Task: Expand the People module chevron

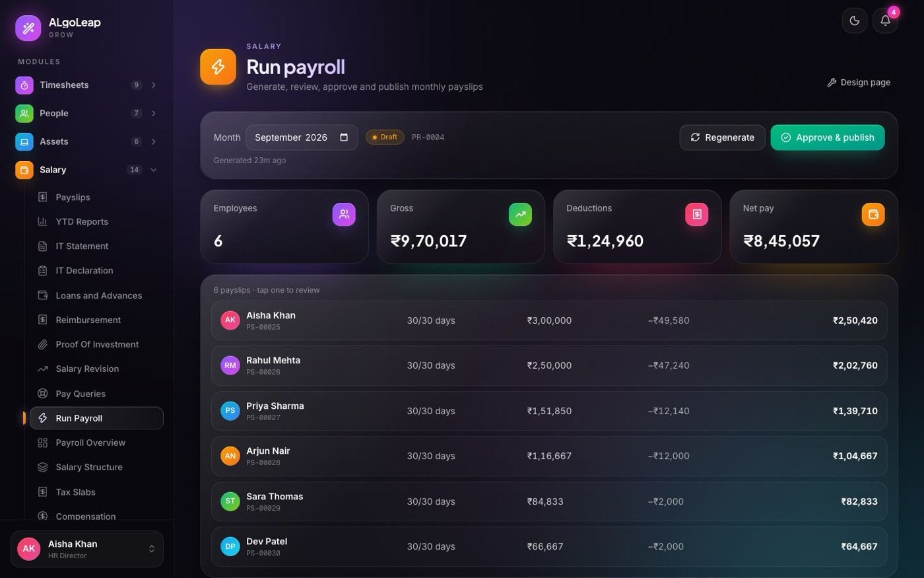Action: coord(154,114)
